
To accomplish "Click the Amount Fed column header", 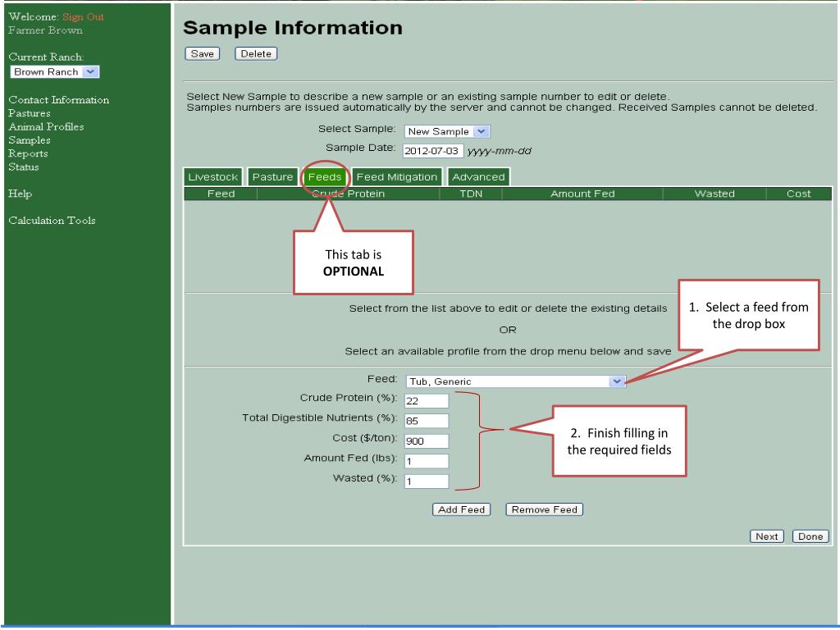I will [x=582, y=194].
